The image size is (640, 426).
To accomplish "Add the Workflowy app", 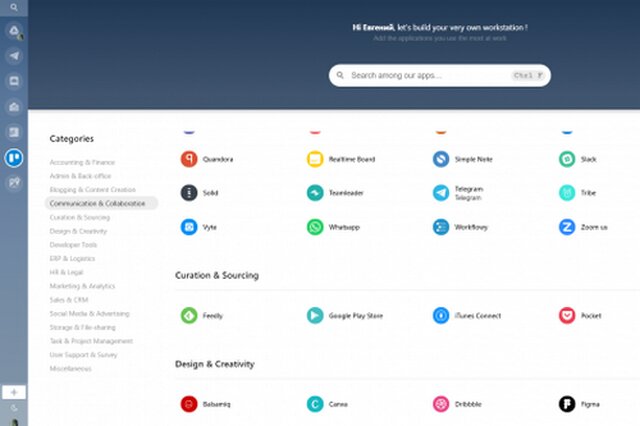I will (460, 227).
